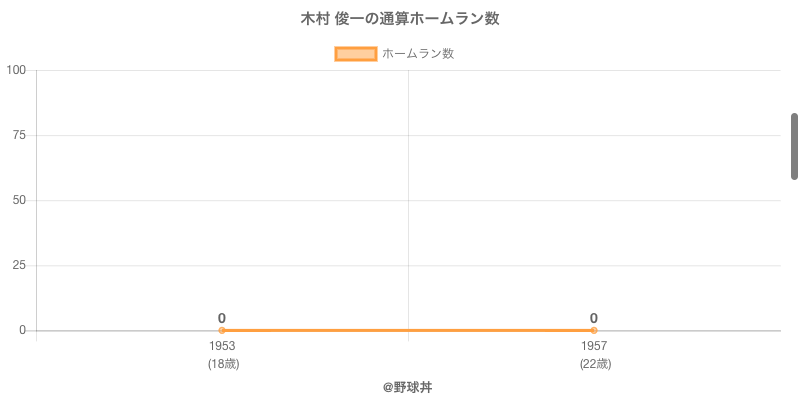Click the (18歳) age label
Viewport: 800px width, 400px height.
coord(223,364)
